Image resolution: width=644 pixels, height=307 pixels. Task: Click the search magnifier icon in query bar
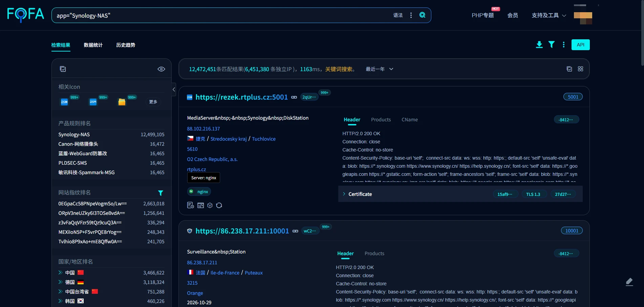tap(422, 15)
